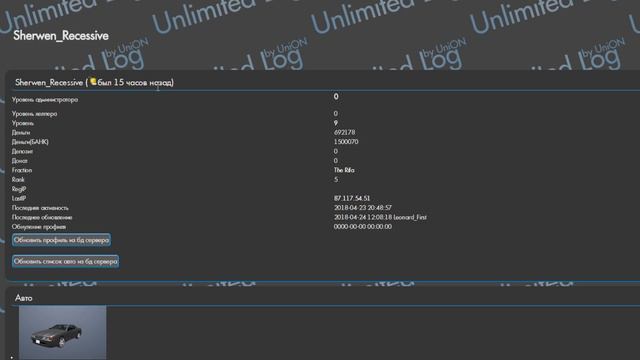Image resolution: width=640 pixels, height=360 pixels.
Task: Select the last activity date 2018-04-23 20:48:57
Action: pos(362,208)
